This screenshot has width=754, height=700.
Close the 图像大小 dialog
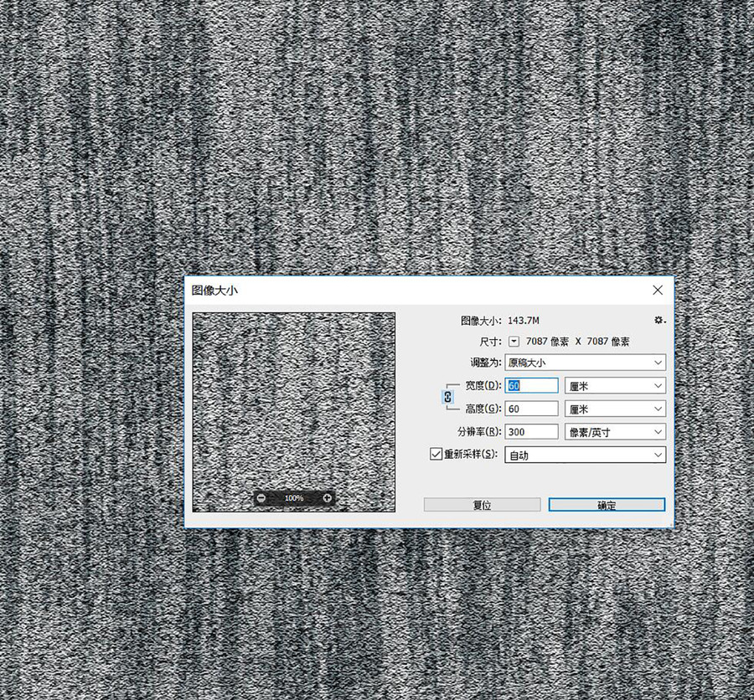[x=658, y=290]
